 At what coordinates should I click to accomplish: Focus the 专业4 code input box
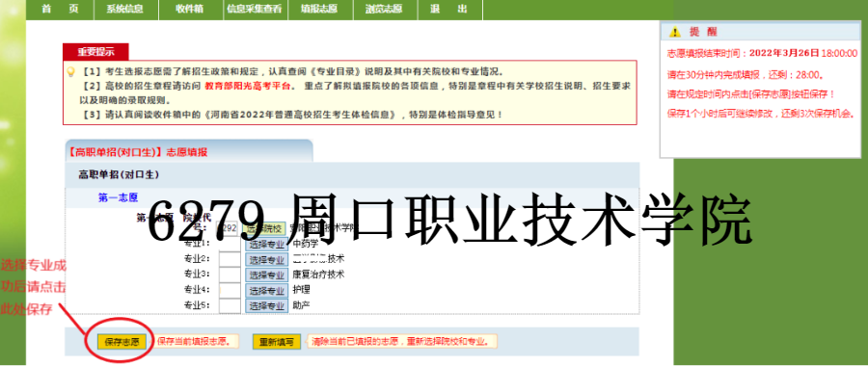click(x=230, y=290)
